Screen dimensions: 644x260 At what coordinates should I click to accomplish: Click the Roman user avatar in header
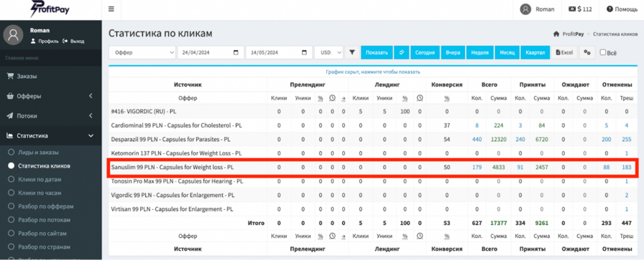point(525,9)
